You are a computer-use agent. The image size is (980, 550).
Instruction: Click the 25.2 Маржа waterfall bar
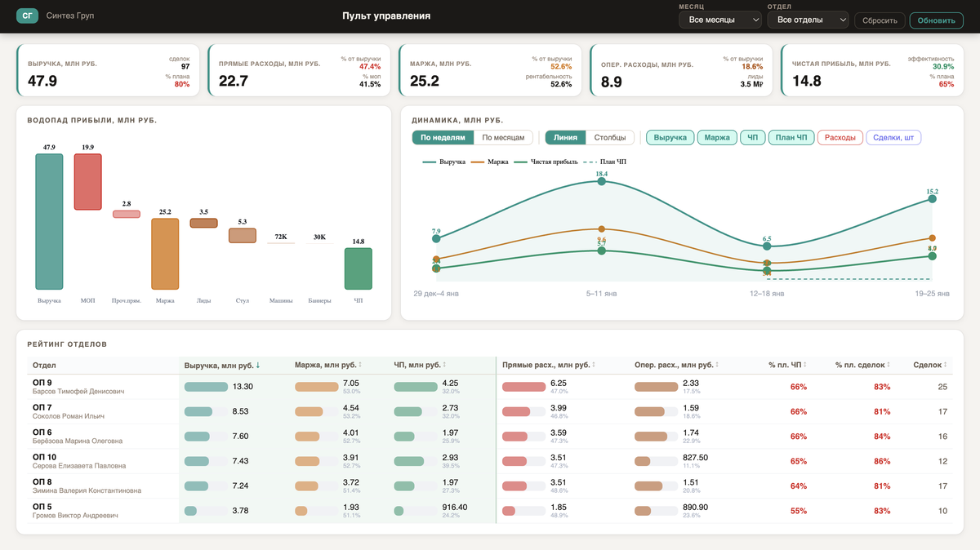tap(165, 254)
